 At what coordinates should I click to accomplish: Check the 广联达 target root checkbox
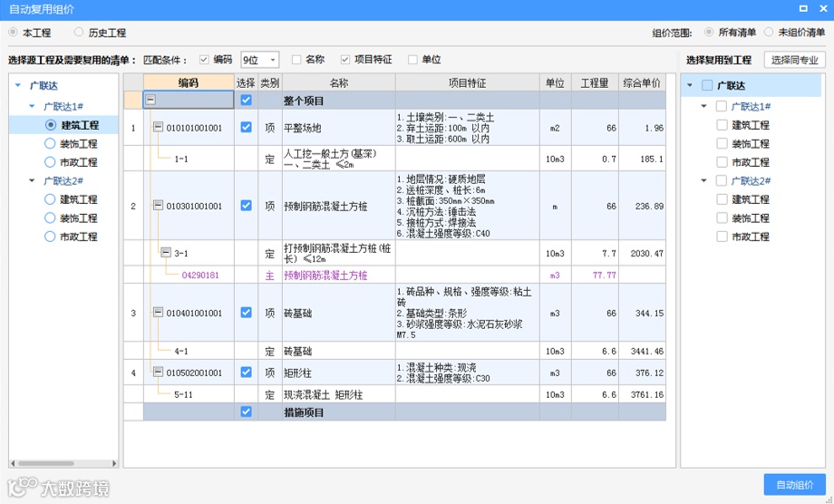[x=707, y=85]
